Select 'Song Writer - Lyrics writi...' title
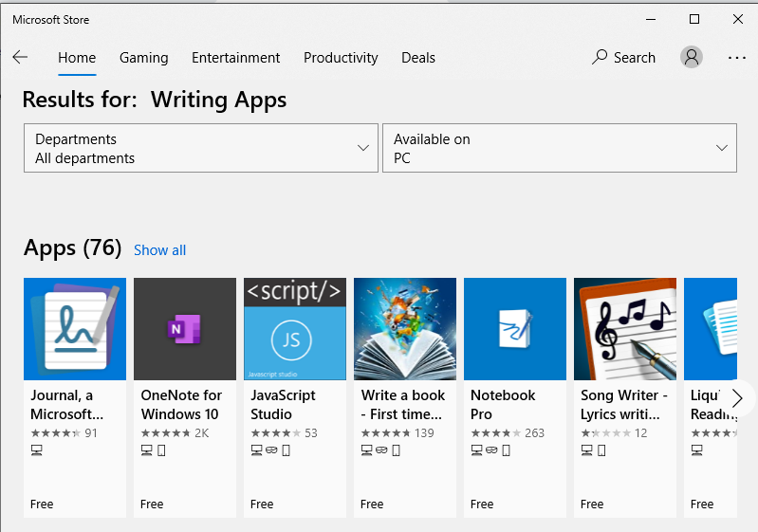The image size is (758, 532). (624, 405)
